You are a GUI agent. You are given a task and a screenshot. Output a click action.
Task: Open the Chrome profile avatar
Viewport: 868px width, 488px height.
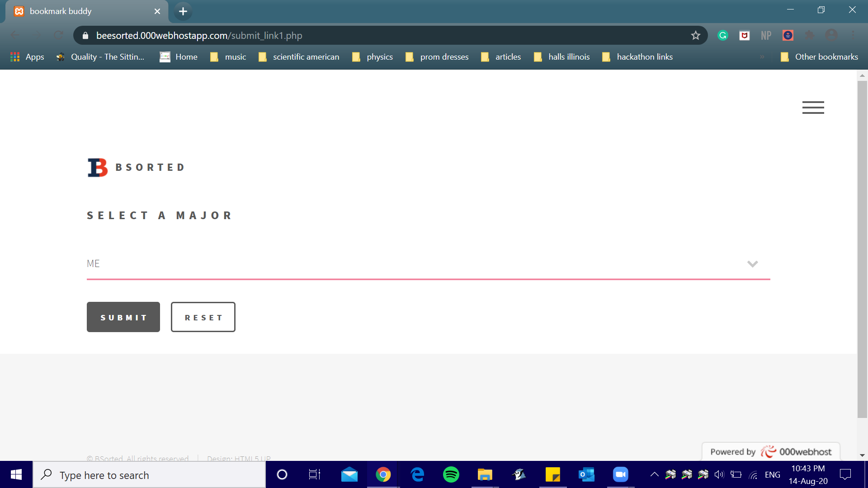[831, 35]
